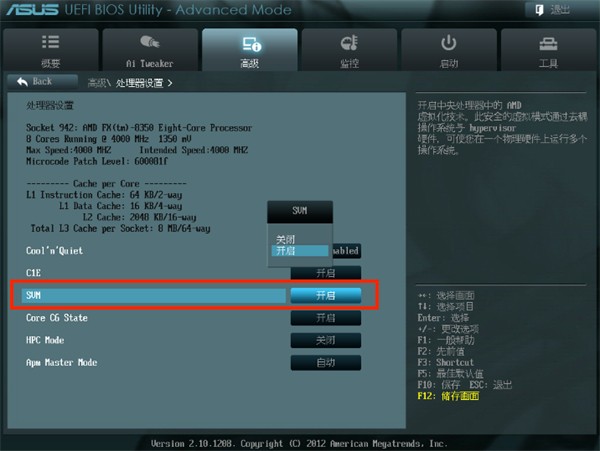600x451 pixels.
Task: Click the 高级 breadcrumb link
Action: 97,83
